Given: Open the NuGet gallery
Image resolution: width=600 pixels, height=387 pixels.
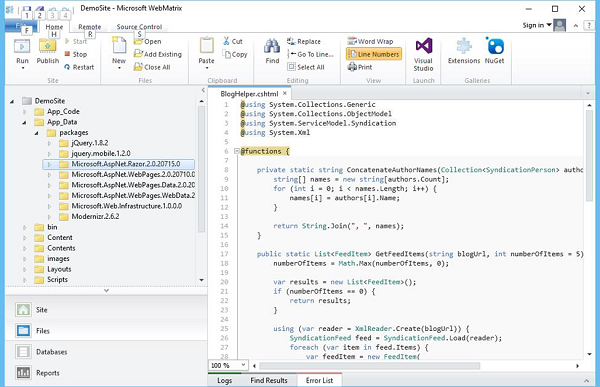Looking at the screenshot, I should click(x=494, y=46).
